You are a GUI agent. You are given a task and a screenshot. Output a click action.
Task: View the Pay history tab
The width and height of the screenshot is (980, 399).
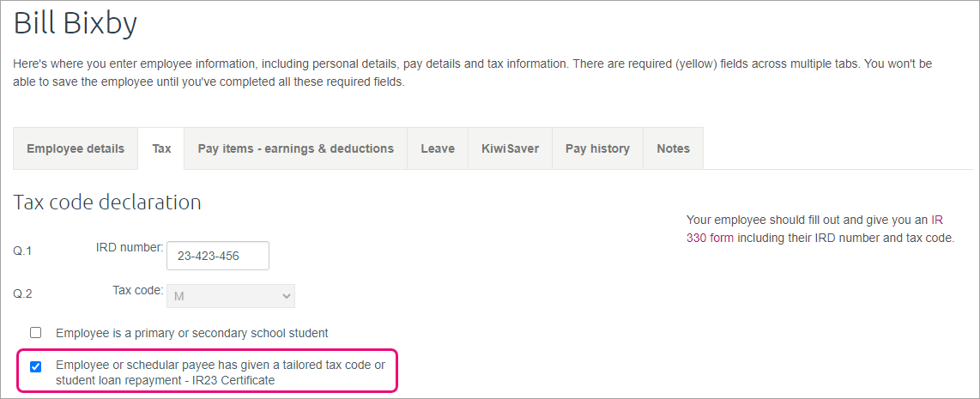tap(597, 148)
